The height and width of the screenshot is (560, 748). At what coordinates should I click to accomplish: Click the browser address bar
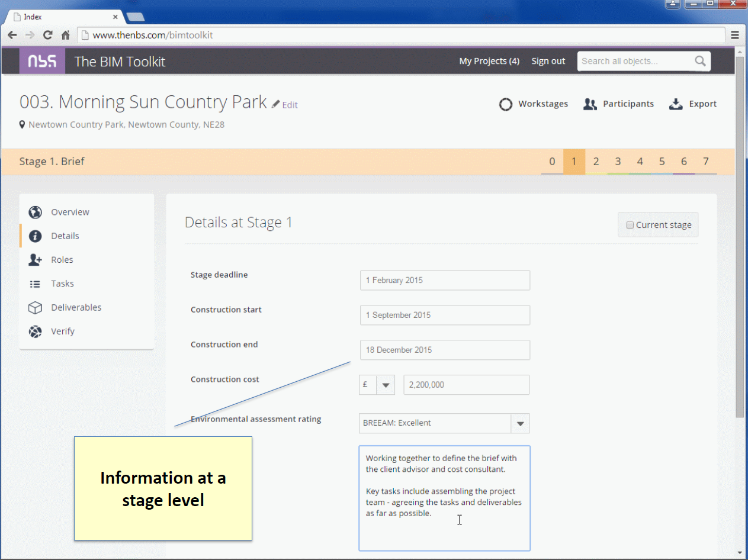402,35
